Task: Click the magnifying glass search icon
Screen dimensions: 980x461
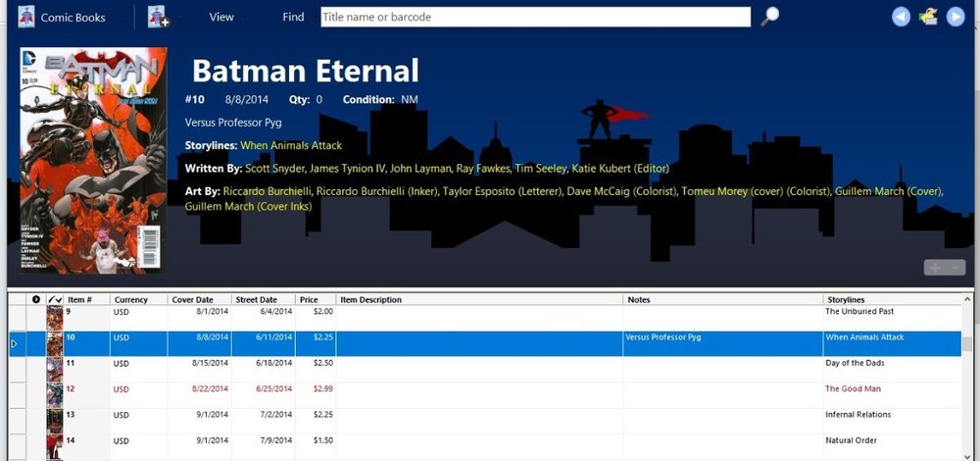Action: (770, 17)
